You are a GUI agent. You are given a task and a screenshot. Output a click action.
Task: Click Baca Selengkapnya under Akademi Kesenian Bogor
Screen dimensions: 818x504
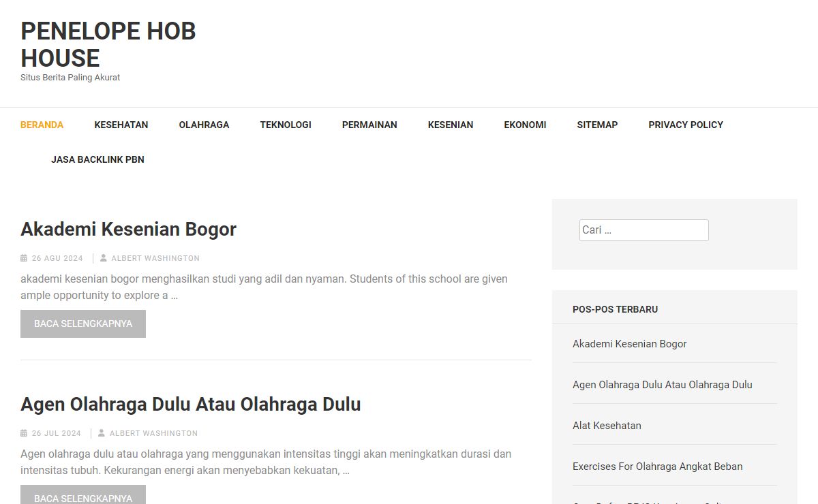point(83,324)
